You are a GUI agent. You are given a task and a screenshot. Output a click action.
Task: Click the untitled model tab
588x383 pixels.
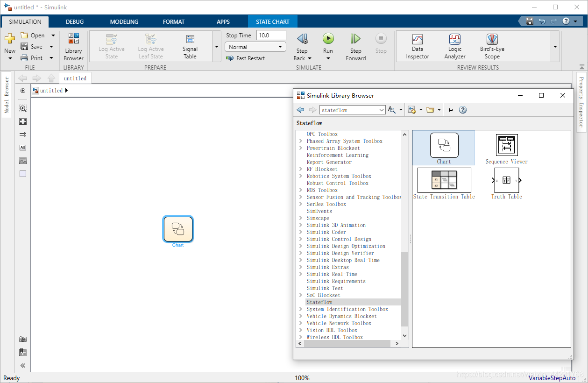pyautogui.click(x=75, y=78)
